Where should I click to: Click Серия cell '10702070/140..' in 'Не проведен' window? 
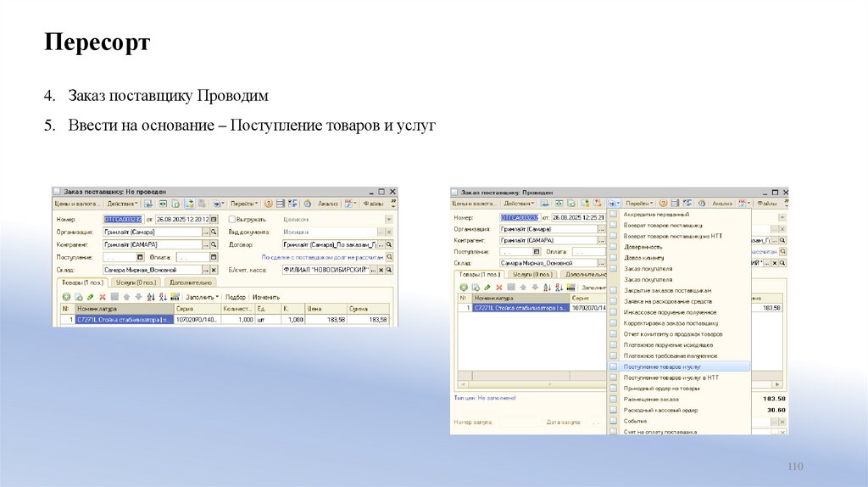[x=197, y=320]
